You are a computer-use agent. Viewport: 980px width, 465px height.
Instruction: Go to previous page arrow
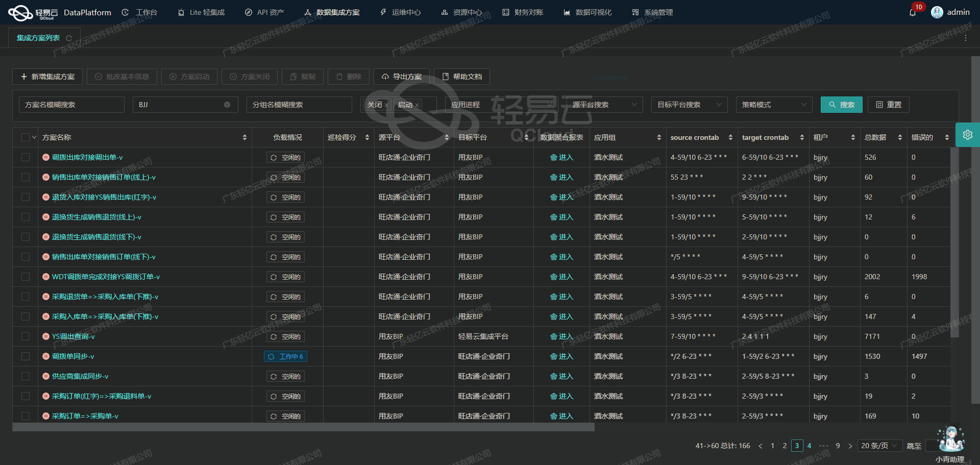pos(761,446)
